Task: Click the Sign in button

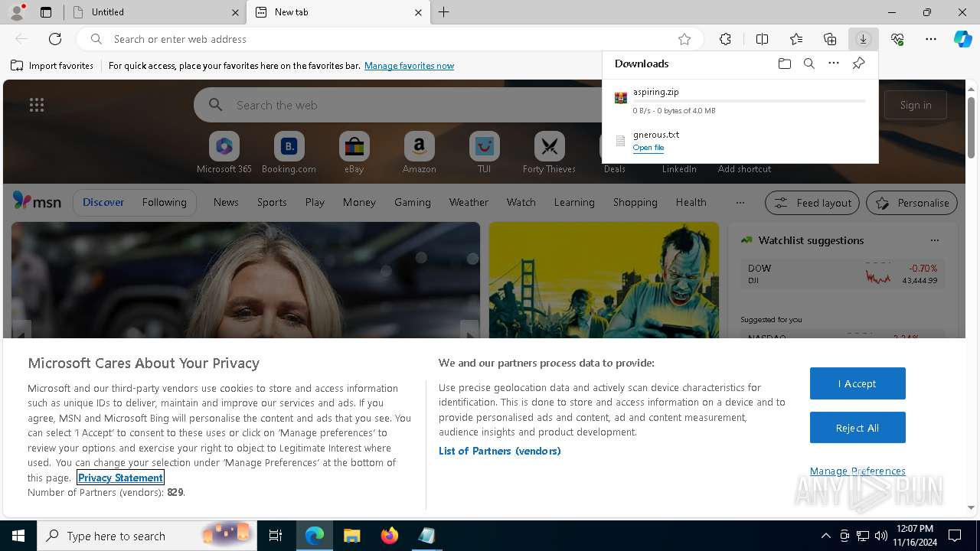Action: 916,105
